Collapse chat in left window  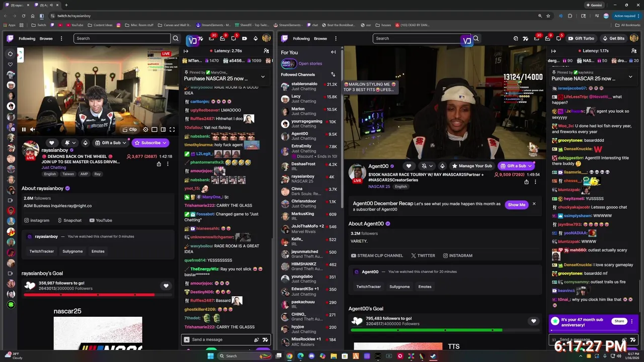[x=186, y=51]
